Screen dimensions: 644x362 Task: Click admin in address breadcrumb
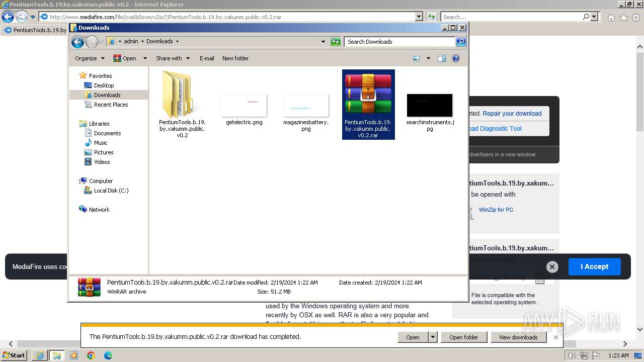[131, 42]
